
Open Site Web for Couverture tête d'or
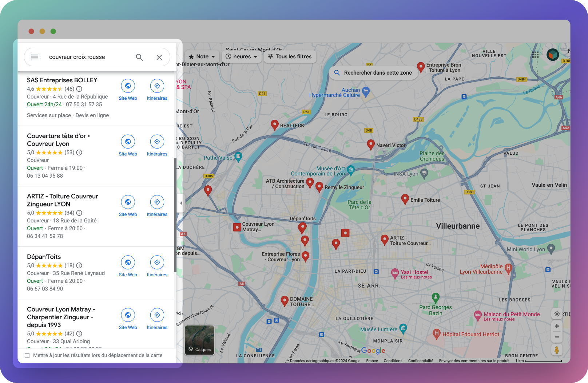pyautogui.click(x=128, y=146)
